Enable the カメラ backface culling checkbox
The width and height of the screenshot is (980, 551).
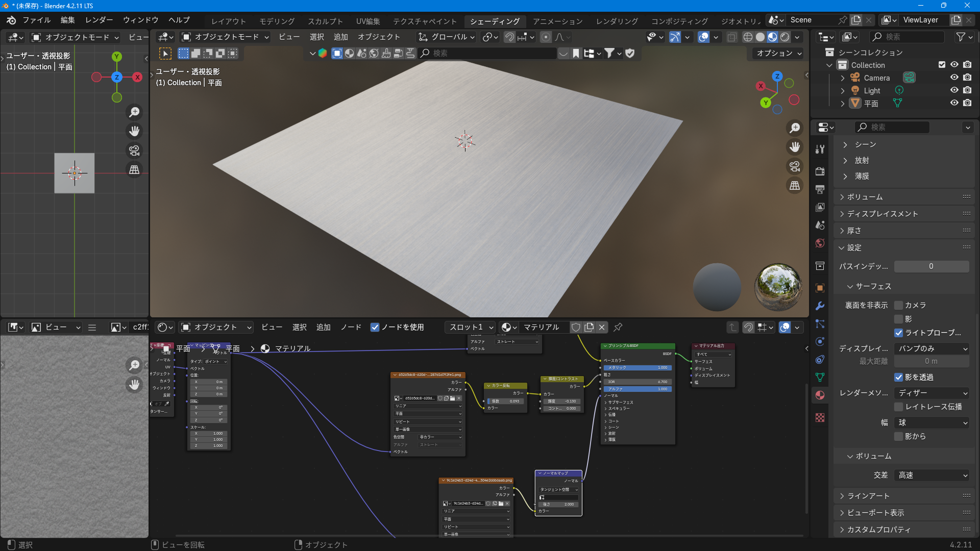click(899, 306)
